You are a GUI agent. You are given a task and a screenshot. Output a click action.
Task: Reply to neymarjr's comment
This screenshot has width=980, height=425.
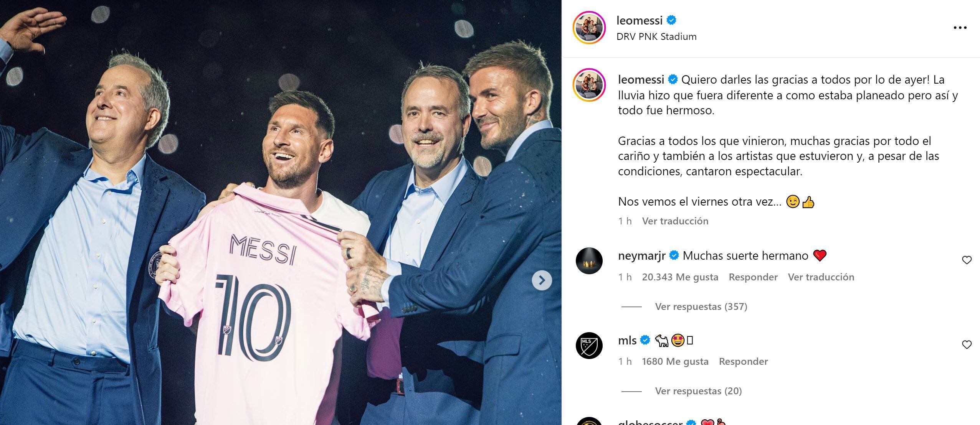753,277
